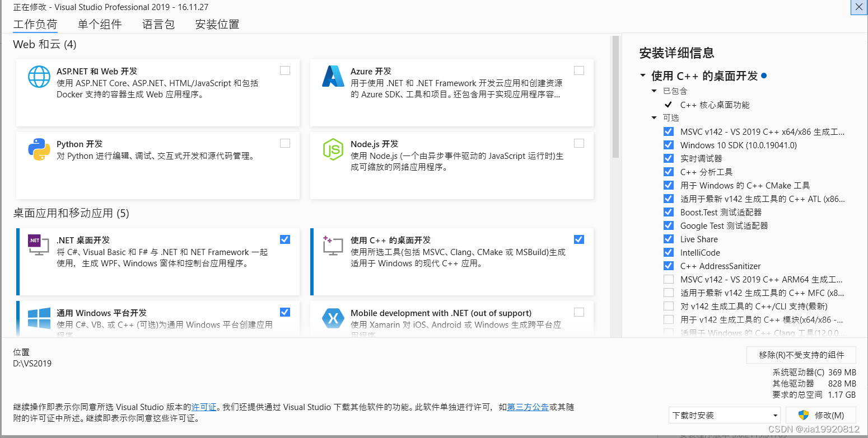
Task: Uncheck the Live Share component
Action: (669, 239)
